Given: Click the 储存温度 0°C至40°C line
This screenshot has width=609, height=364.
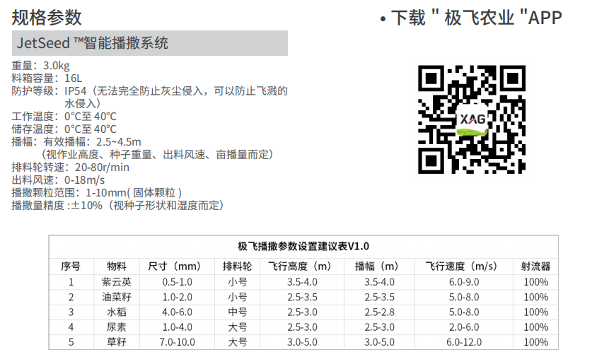Looking at the screenshot, I should coord(64,129).
